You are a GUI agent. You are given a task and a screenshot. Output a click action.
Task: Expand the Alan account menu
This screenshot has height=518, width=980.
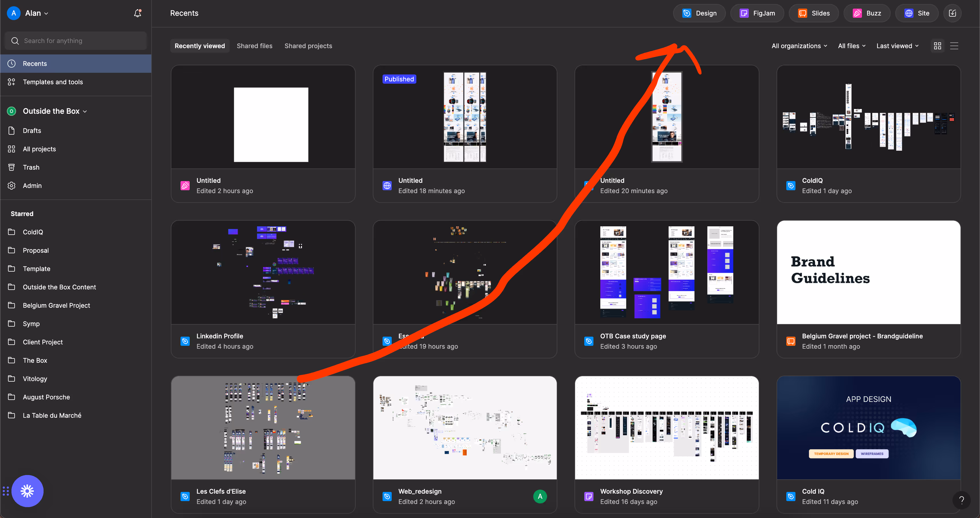coord(36,13)
